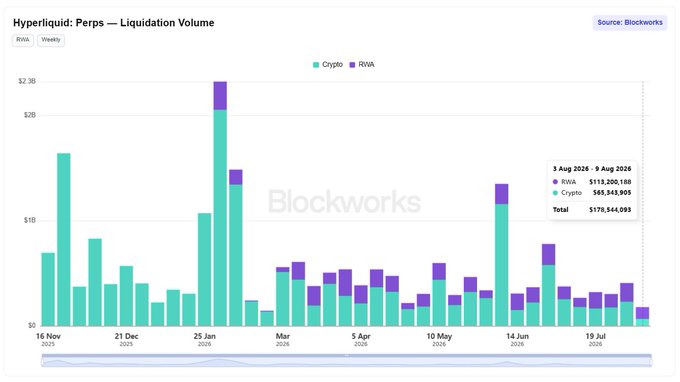Click the RWA filter tag

click(23, 40)
